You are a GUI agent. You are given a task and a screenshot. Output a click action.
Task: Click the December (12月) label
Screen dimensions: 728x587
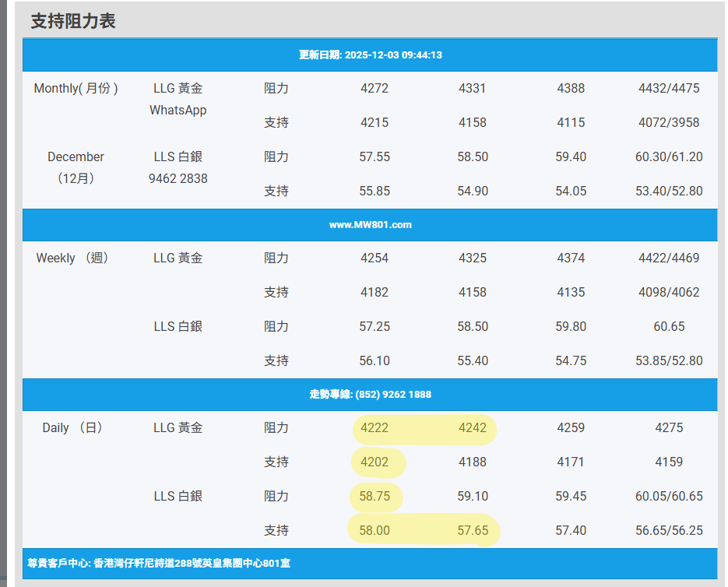pos(76,167)
